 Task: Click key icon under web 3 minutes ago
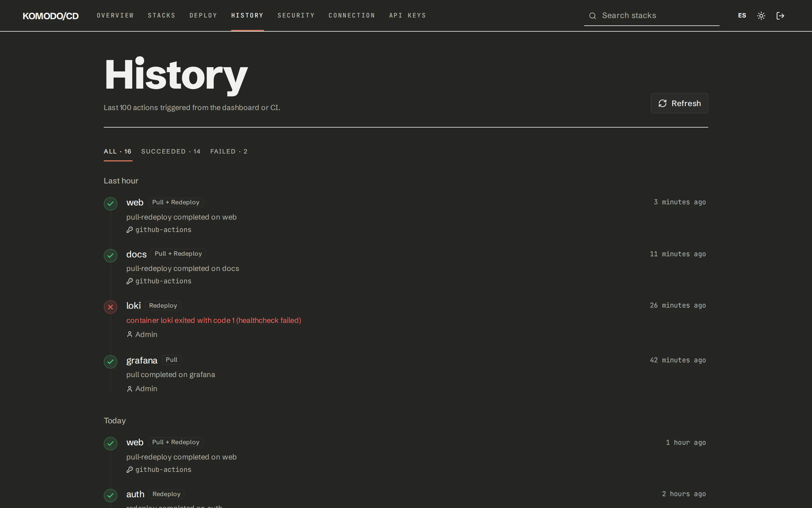coord(129,230)
